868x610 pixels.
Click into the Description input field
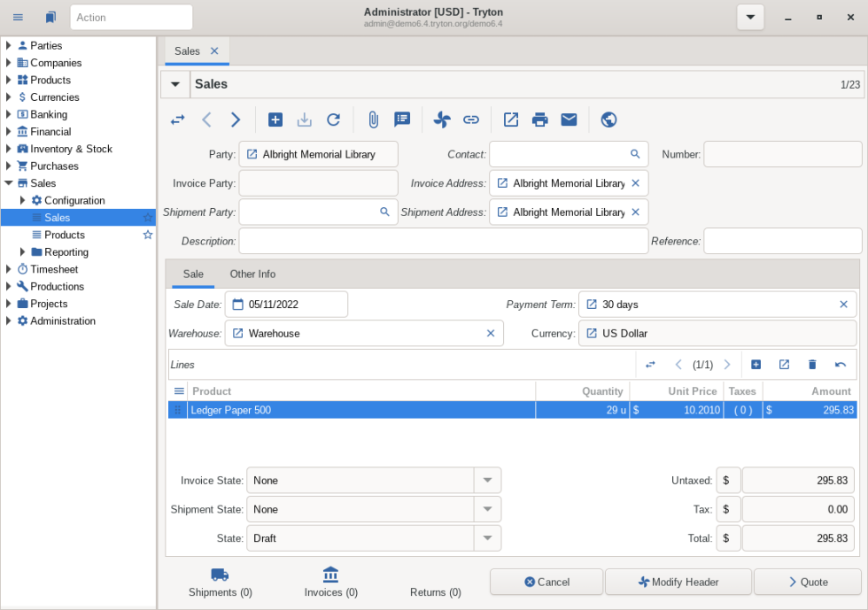(443, 241)
